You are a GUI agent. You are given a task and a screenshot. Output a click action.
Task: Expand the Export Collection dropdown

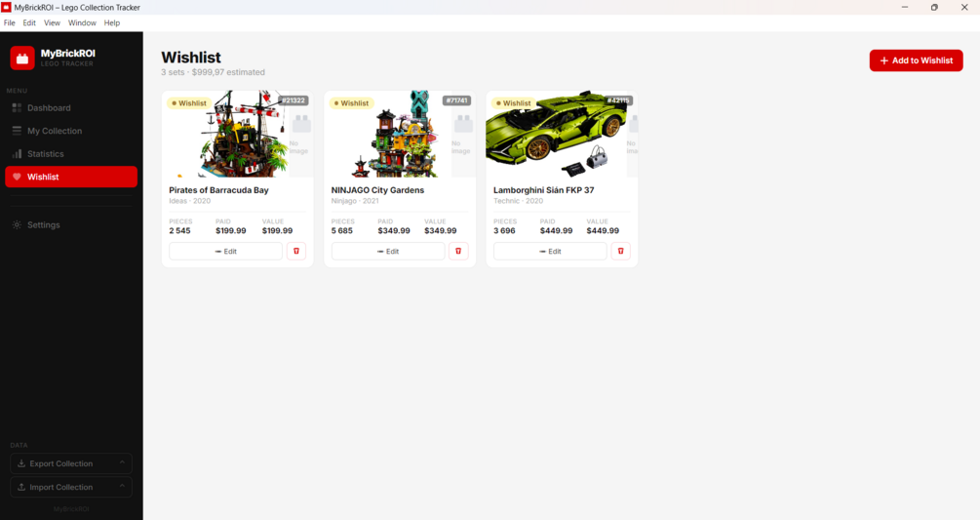click(71, 463)
